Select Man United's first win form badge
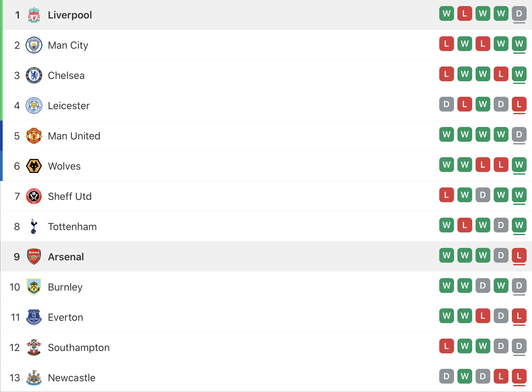This screenshot has height=392, width=532. pyautogui.click(x=447, y=134)
